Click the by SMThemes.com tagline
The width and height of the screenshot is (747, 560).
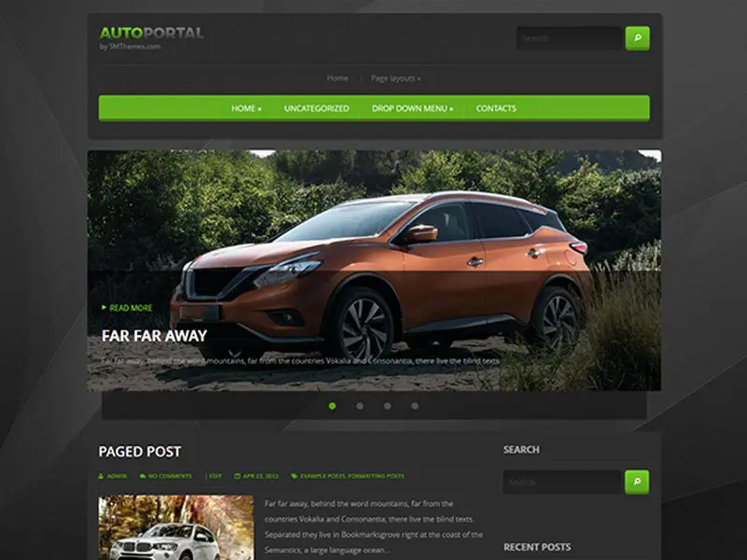click(x=130, y=46)
